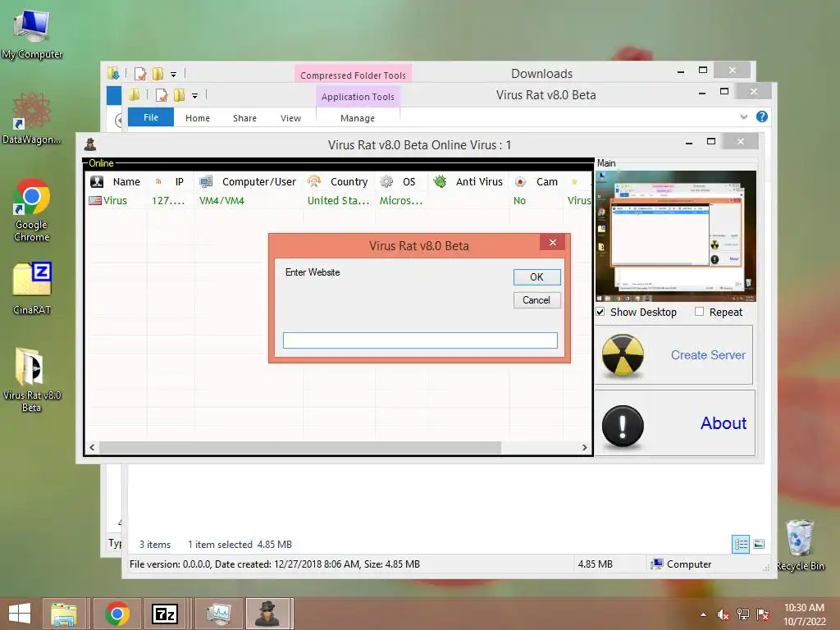The height and width of the screenshot is (630, 840).
Task: Click Properties icon in Virus Rat Explorer toolbar
Action: pyautogui.click(x=162, y=95)
